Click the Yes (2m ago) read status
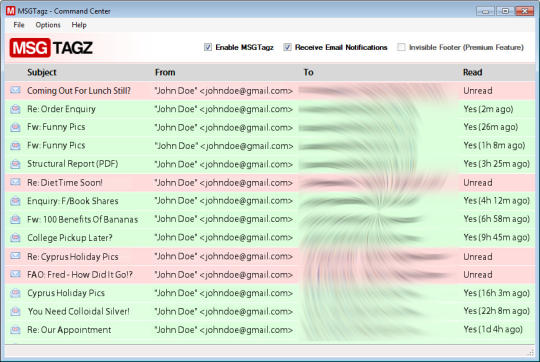The width and height of the screenshot is (540, 362). pos(488,109)
